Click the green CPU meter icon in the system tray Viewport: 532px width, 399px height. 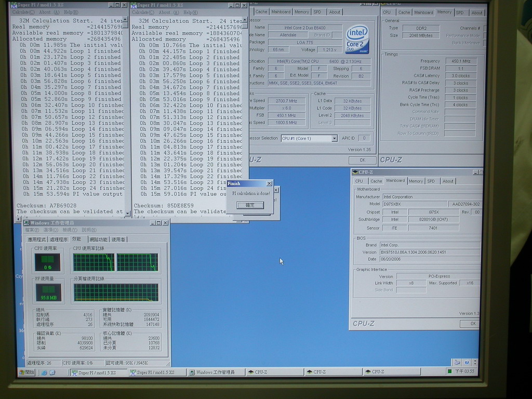449,371
